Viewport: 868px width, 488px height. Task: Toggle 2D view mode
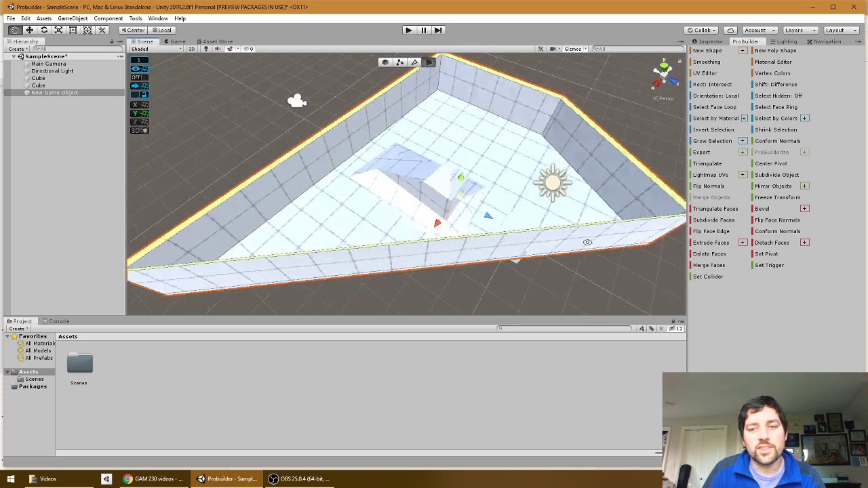191,49
